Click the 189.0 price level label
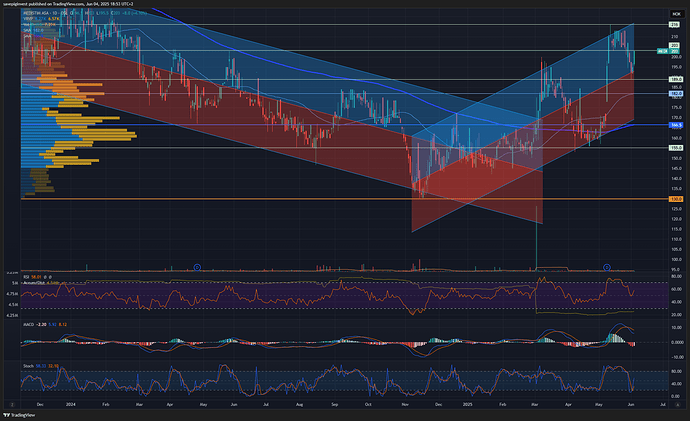690x421 pixels. (675, 79)
